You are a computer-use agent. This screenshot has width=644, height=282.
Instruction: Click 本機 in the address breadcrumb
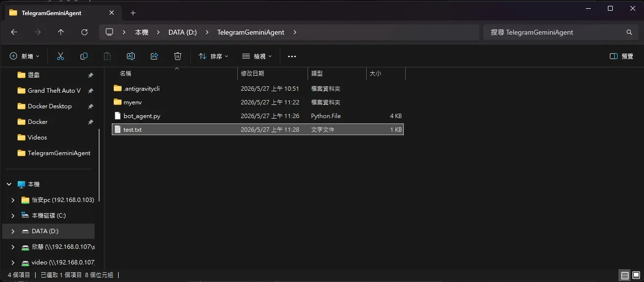[x=142, y=32]
